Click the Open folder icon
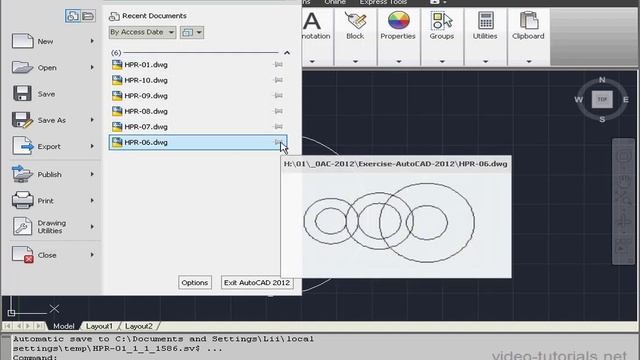The width and height of the screenshot is (640, 360). 22,67
